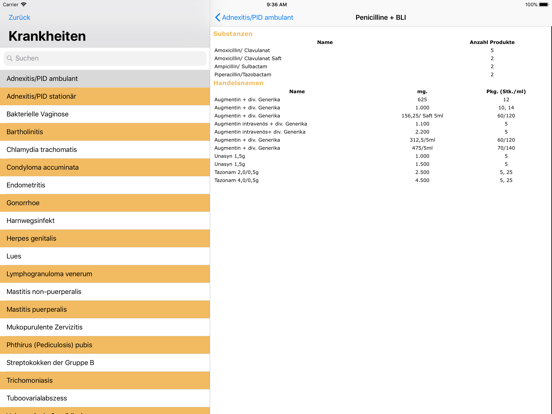Go back via the Zurück link
This screenshot has width=552, height=414.
(x=19, y=17)
